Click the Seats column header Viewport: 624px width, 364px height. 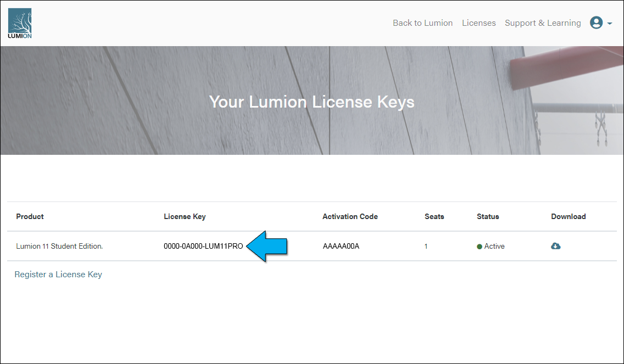434,217
